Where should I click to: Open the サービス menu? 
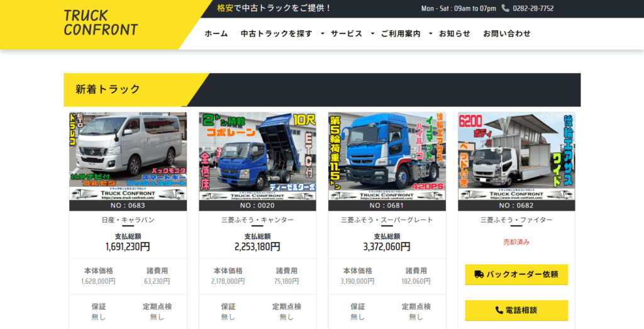(347, 34)
